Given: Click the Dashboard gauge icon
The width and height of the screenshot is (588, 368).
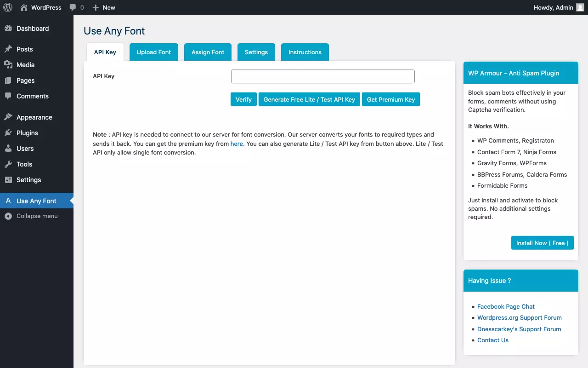Looking at the screenshot, I should pos(8,29).
